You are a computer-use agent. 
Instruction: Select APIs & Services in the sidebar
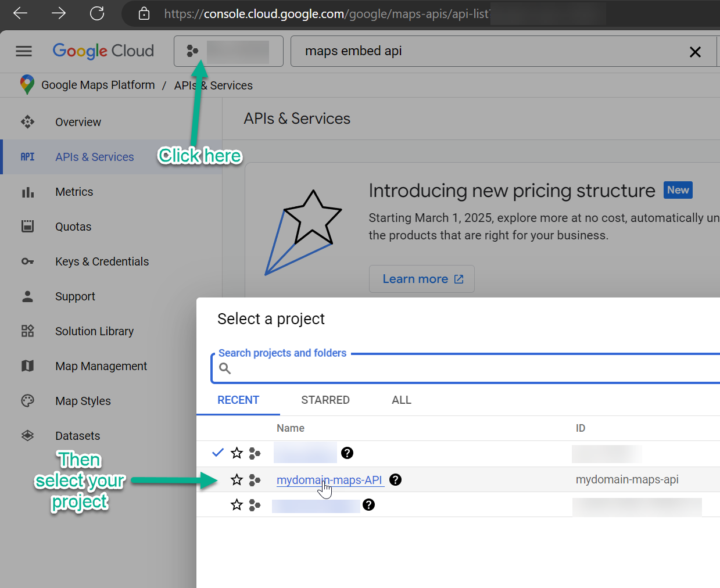(x=94, y=157)
